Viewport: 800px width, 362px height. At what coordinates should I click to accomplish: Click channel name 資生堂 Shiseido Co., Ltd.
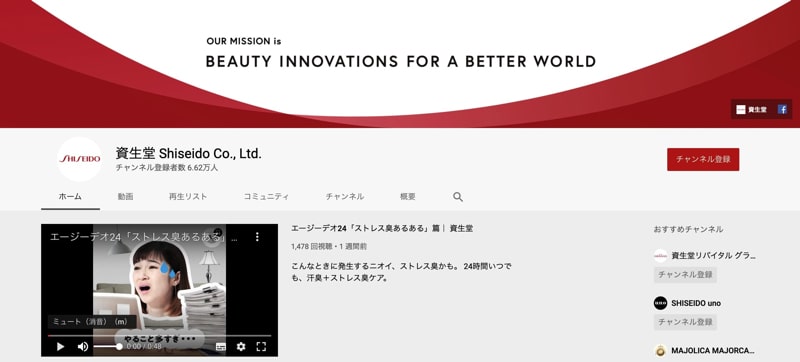tap(188, 153)
